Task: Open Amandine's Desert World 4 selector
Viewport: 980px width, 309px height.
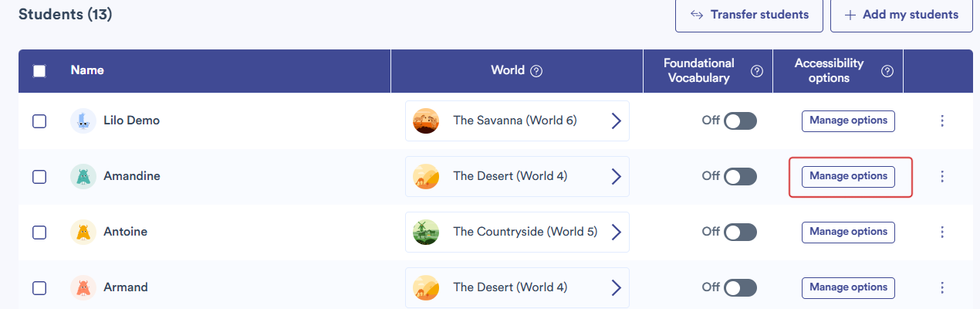Action: (517, 176)
